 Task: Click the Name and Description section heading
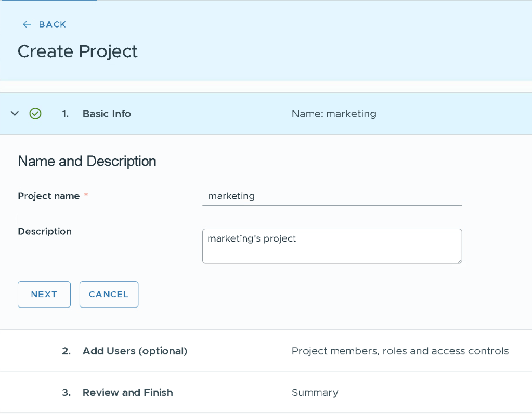click(x=87, y=161)
